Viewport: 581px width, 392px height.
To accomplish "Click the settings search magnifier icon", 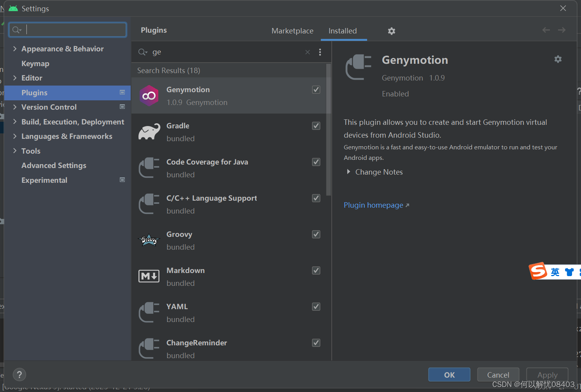I will [17, 30].
